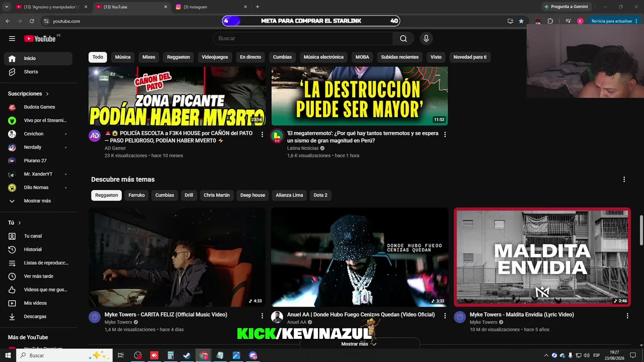Open options menu for Anuel AA video

tap(445, 316)
